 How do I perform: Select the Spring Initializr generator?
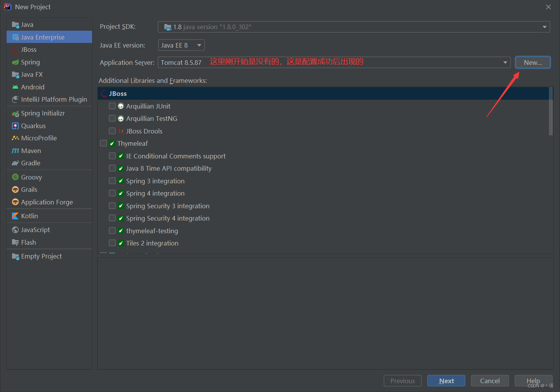tap(43, 113)
